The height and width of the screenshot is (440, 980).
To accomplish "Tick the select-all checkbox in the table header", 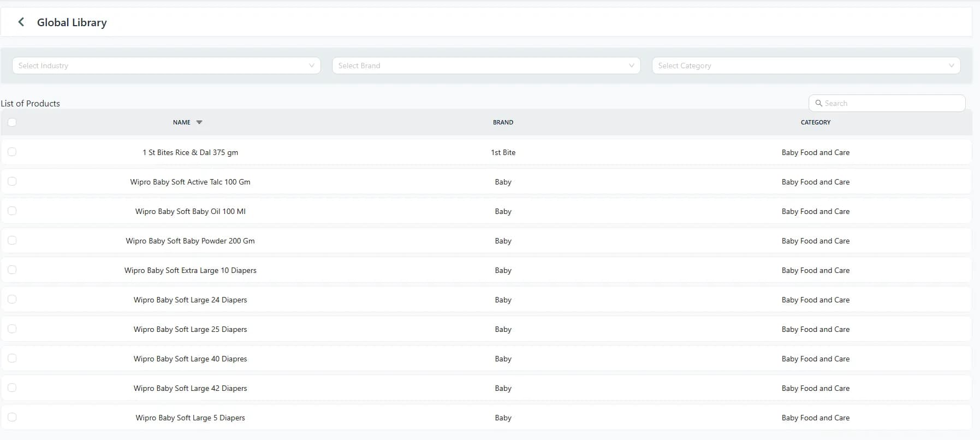I will 12,122.
